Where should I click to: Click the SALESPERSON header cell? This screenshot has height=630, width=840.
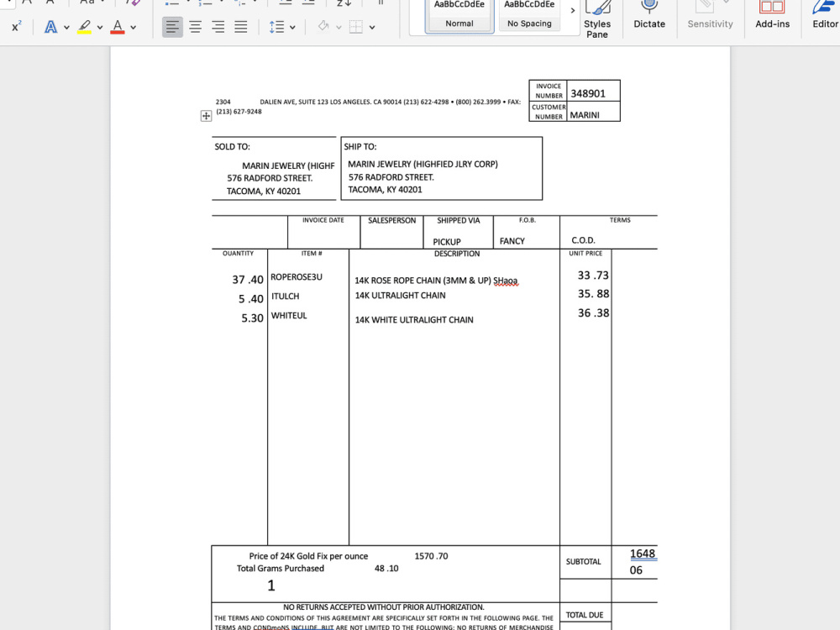pos(391,220)
